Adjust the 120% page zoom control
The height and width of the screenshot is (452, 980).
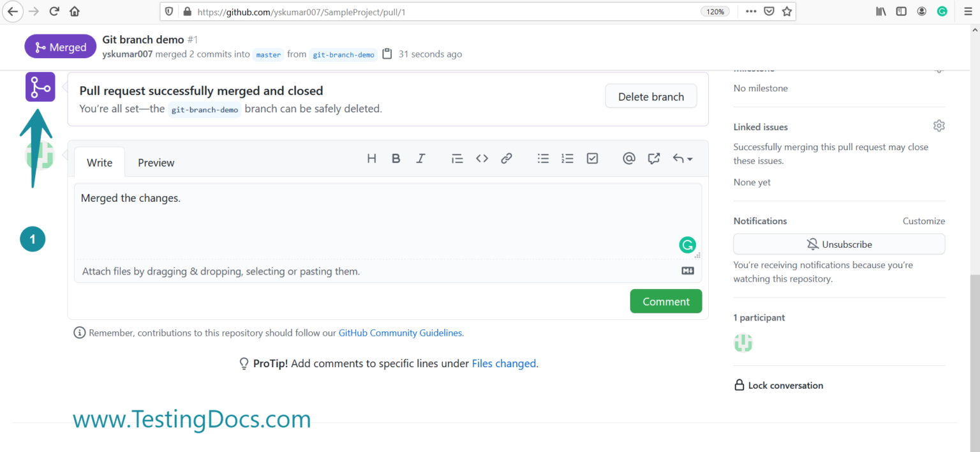715,11
